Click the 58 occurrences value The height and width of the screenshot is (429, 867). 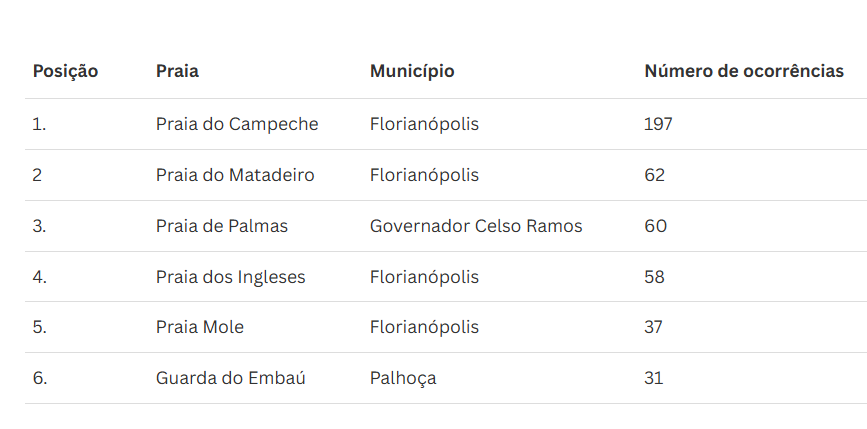tap(655, 277)
